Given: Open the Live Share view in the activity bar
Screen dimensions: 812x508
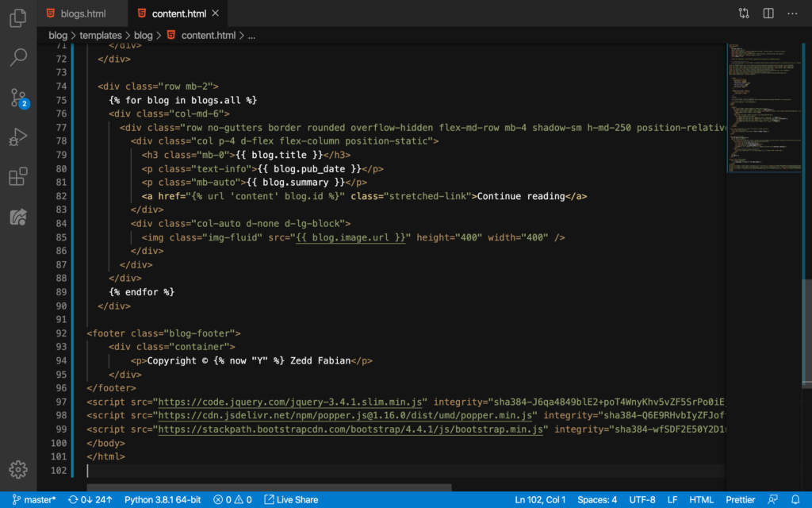Looking at the screenshot, I should (18, 217).
